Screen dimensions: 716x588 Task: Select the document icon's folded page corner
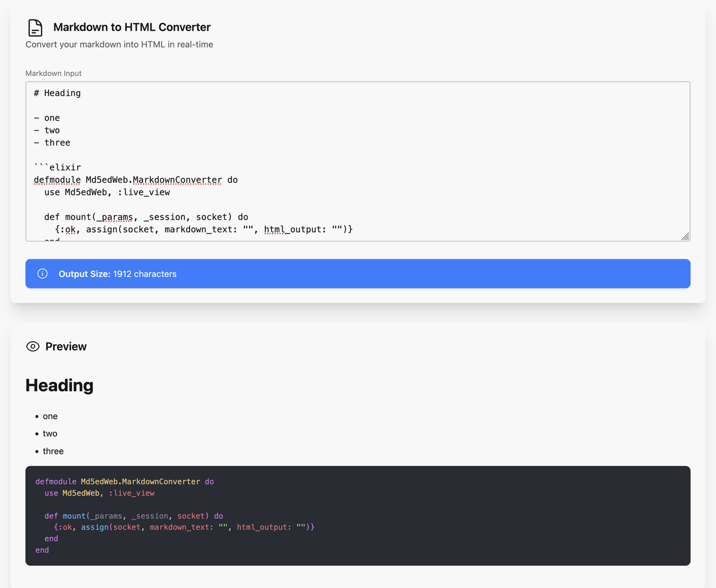[39, 22]
